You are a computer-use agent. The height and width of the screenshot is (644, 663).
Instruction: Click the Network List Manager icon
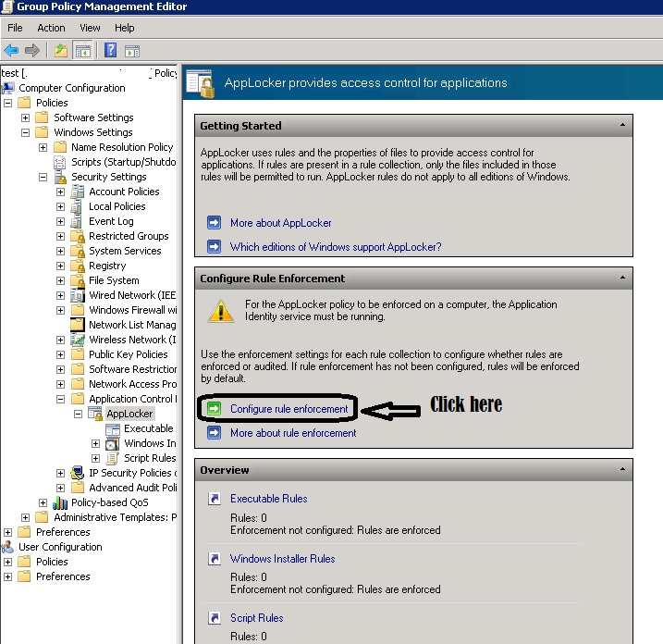(x=78, y=325)
